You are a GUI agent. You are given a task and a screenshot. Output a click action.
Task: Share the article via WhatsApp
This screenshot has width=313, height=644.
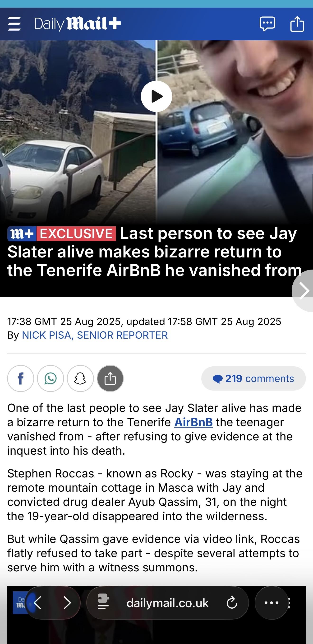[x=51, y=378]
